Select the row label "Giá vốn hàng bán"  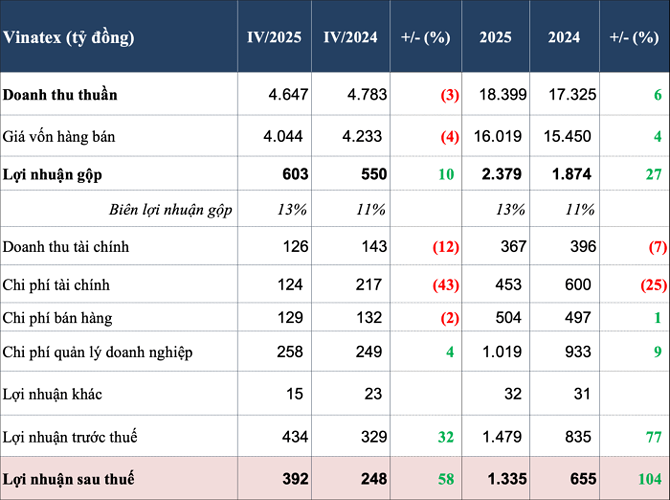[x=59, y=136]
